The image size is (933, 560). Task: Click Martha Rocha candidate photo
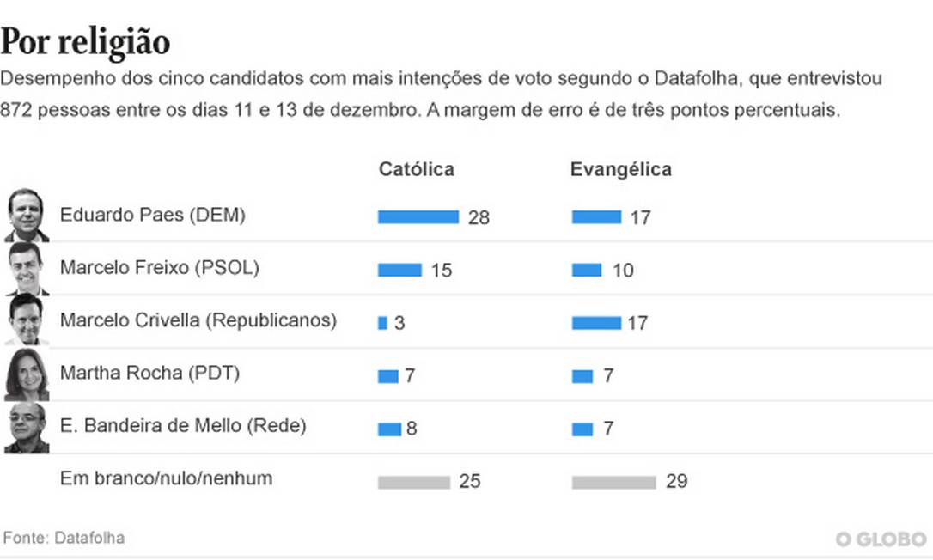tap(26, 374)
